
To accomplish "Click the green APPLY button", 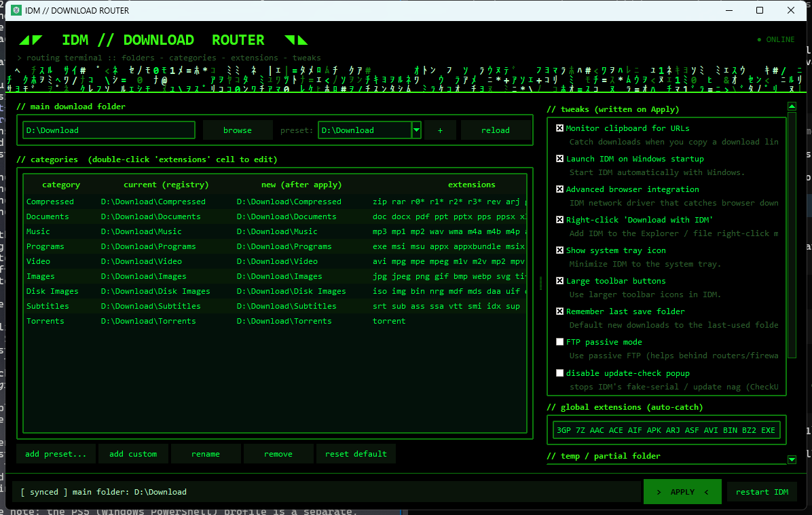I will 682,492.
